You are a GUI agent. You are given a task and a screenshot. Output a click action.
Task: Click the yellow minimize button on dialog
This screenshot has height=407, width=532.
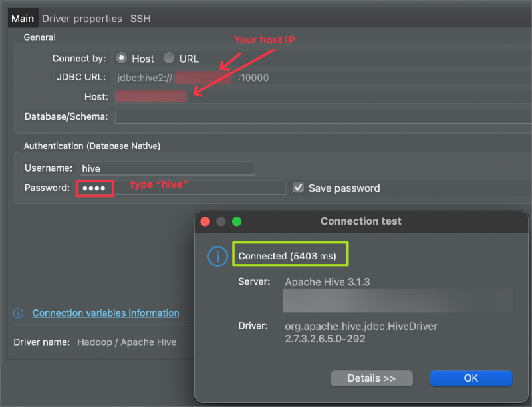tap(221, 221)
